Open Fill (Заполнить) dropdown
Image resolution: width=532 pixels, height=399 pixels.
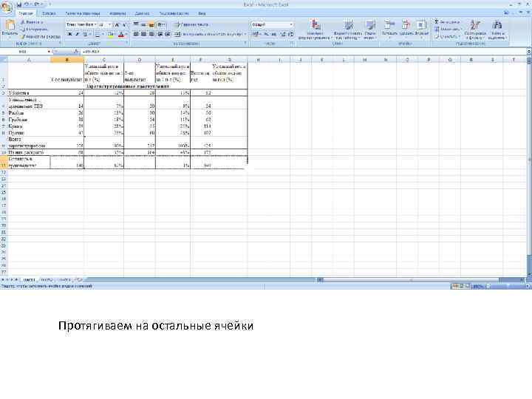click(447, 29)
